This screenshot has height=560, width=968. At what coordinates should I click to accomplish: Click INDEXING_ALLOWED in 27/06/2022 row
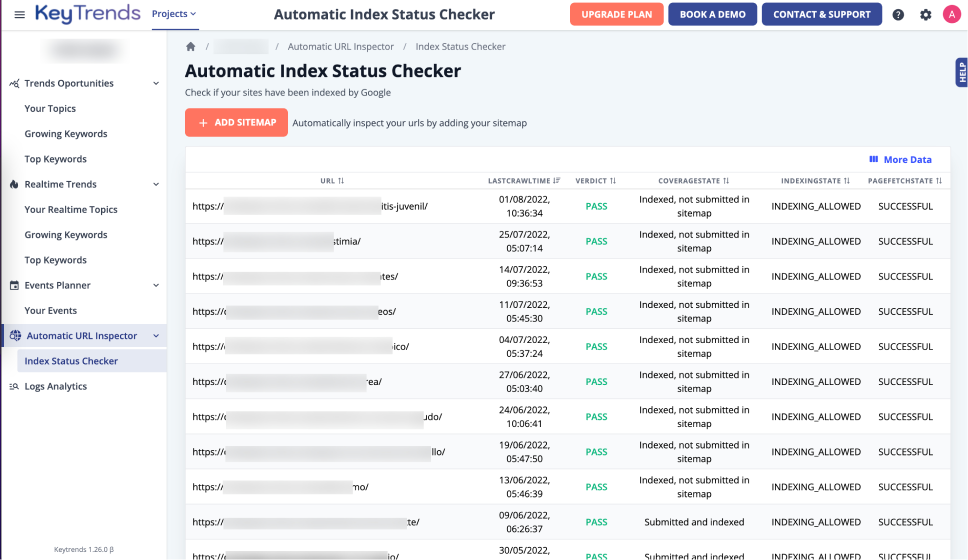[x=816, y=382]
